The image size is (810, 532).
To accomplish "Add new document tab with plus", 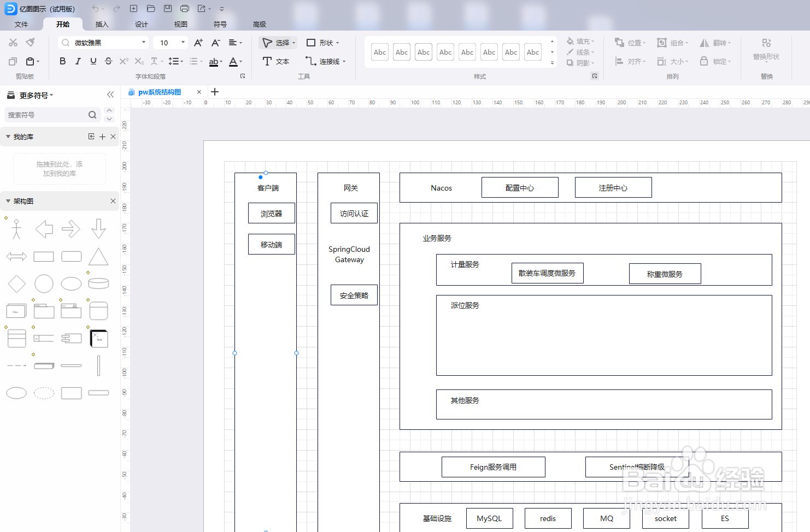I will click(215, 92).
